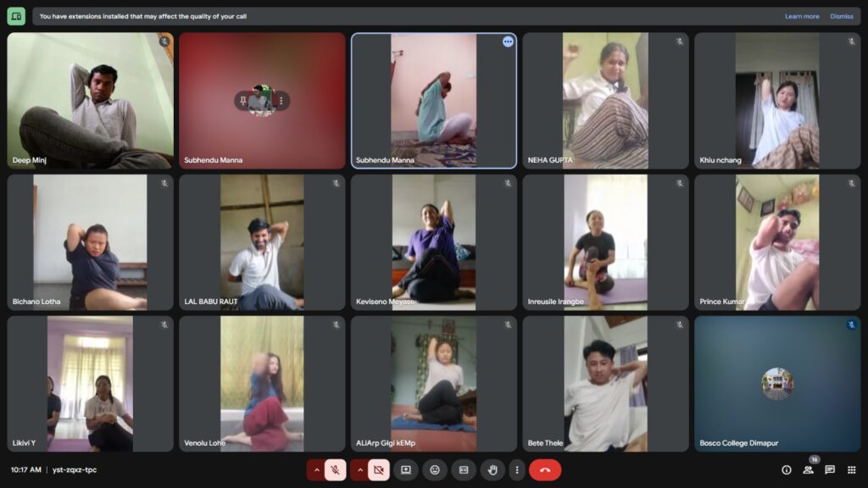Dismiss the extensions warning banner
This screenshot has height=488, width=868.
pos(841,16)
